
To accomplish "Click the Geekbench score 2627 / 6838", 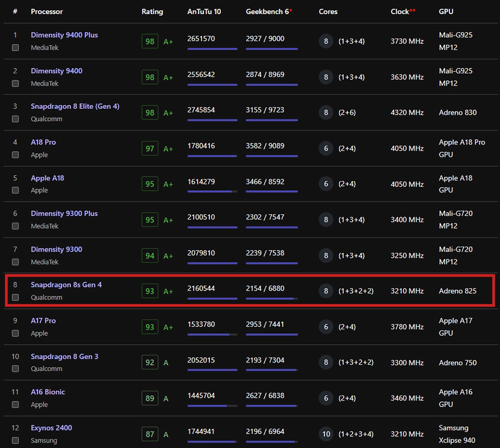I will click(265, 396).
